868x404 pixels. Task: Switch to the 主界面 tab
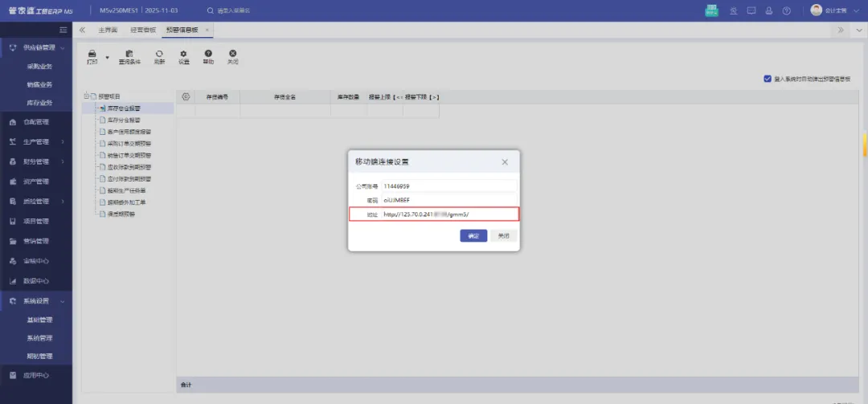coord(108,30)
